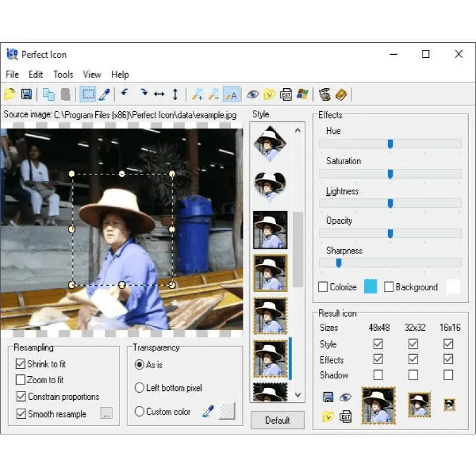This screenshot has width=476, height=476.
Task: Select the rectangular selection tool
Action: click(87, 94)
